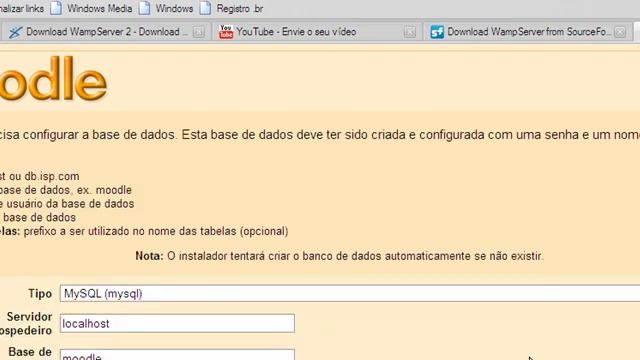Close the Download WampServer 2 tab
640x360 pixels.
click(x=198, y=32)
